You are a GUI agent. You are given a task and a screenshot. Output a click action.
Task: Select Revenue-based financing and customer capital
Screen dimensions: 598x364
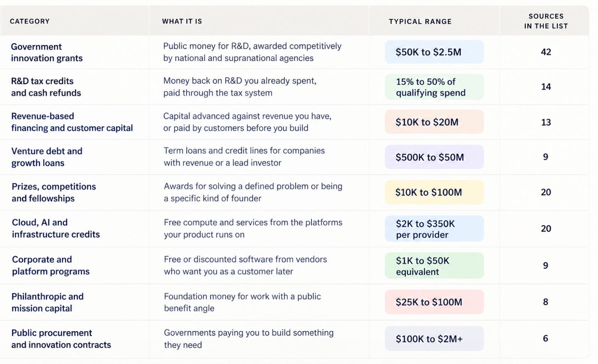(72, 122)
